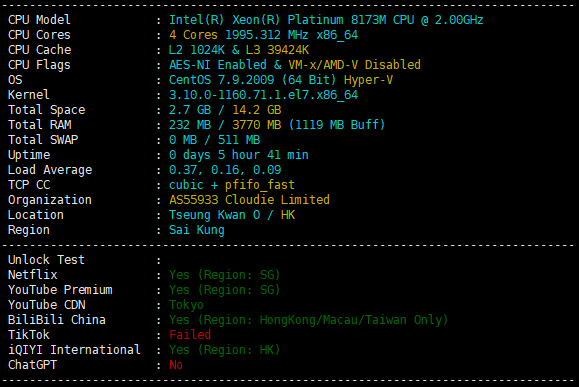Click the kernel version string
The image size is (579, 387).
pos(263,95)
